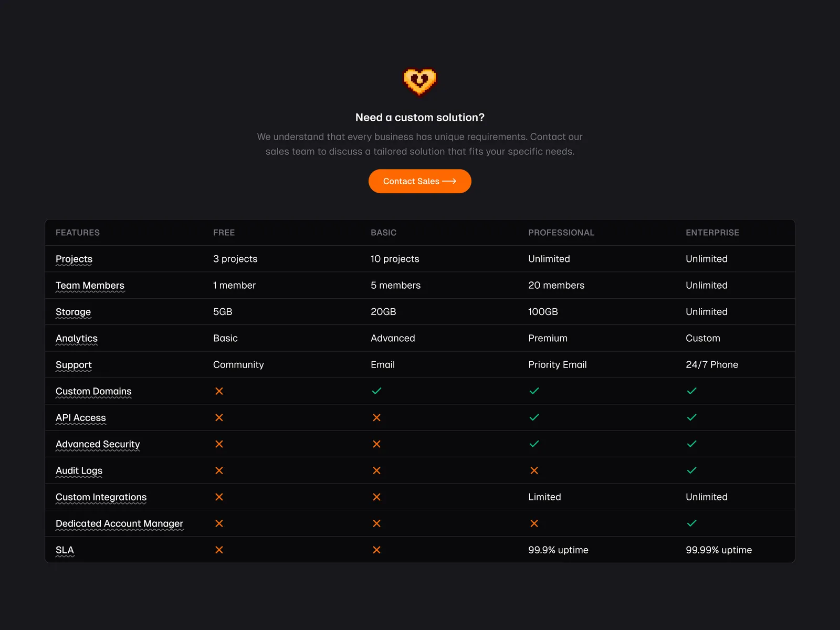This screenshot has width=840, height=630.
Task: Click the Enterprise column header
Action: click(x=712, y=233)
